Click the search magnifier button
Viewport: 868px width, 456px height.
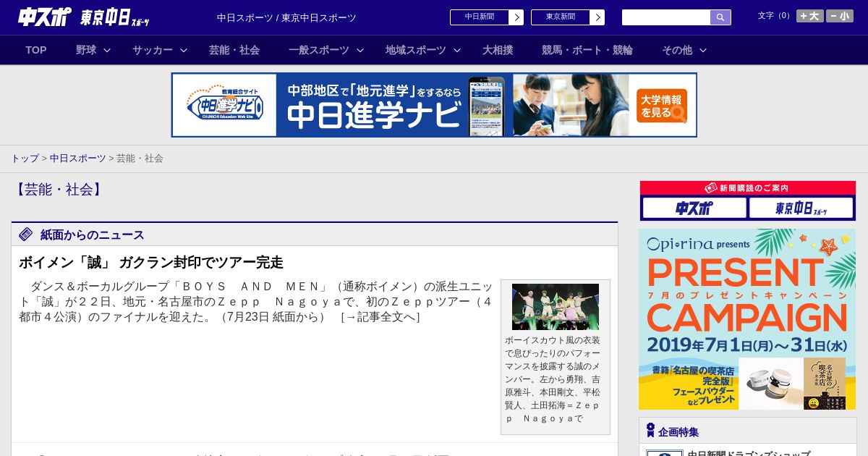(x=720, y=17)
